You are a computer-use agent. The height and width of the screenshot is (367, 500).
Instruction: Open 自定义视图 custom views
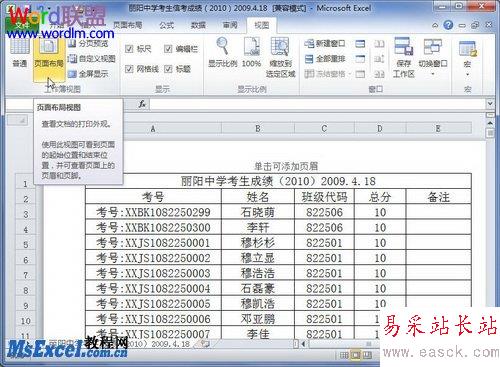pyautogui.click(x=91, y=59)
